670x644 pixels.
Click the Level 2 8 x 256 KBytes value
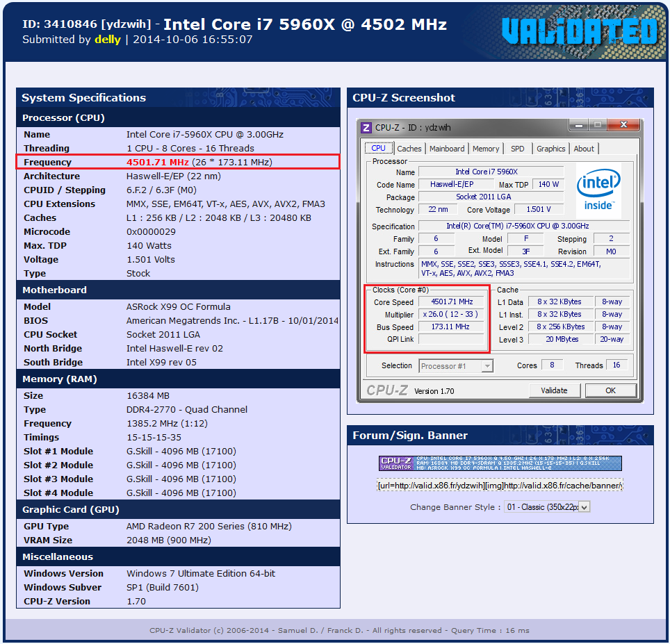[x=561, y=327]
